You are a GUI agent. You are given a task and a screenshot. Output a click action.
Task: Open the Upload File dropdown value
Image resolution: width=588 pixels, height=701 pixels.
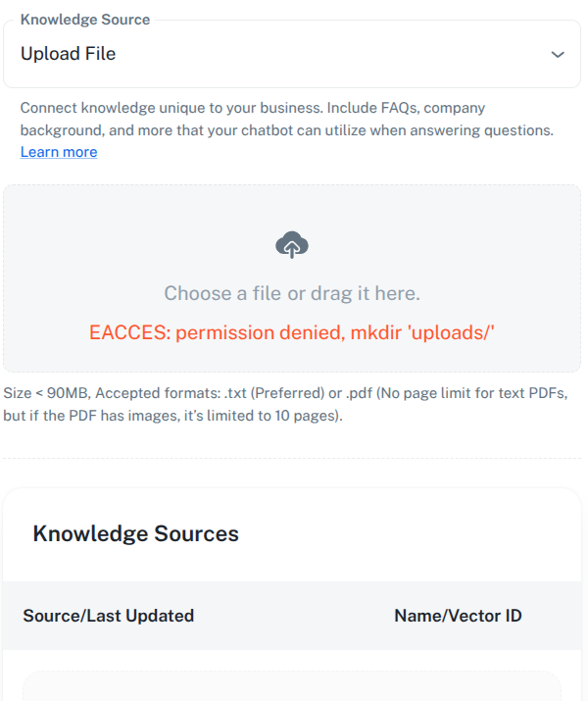pos(68,54)
